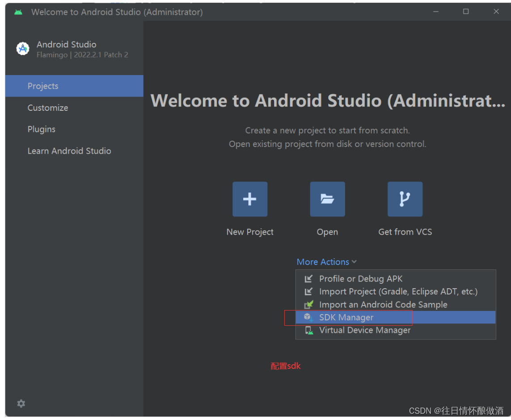Viewport: 511px width, 420px height.
Task: Minimize the Welcome window
Action: (x=436, y=12)
